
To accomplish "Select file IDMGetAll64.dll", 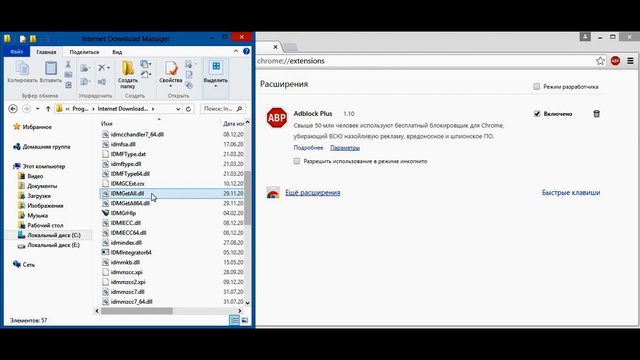I will 130,203.
